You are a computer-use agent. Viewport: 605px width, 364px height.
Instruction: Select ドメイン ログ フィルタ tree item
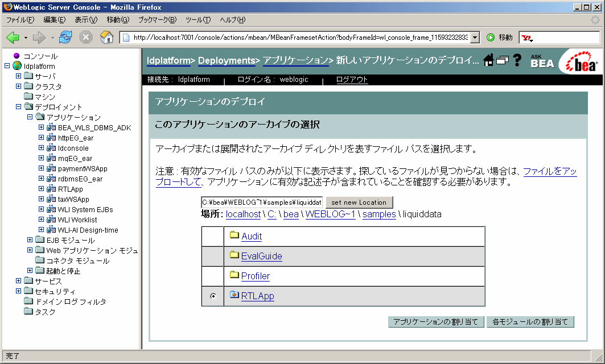tap(71, 301)
